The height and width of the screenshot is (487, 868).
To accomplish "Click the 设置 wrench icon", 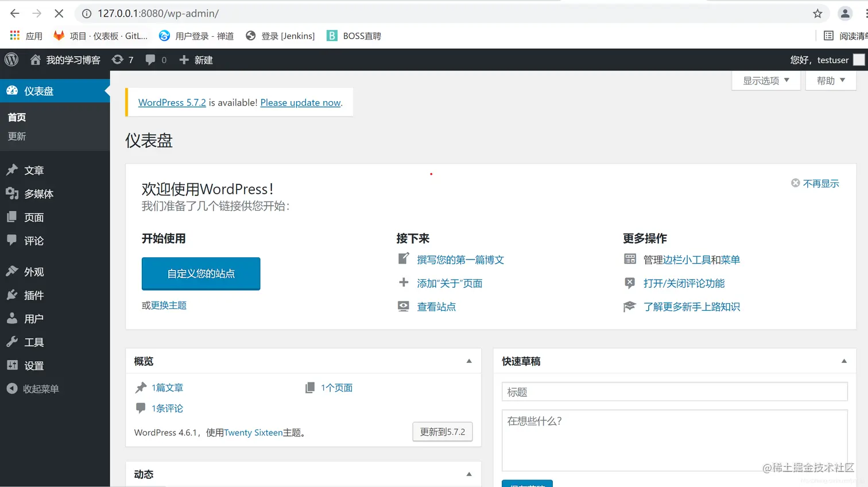I will click(13, 365).
